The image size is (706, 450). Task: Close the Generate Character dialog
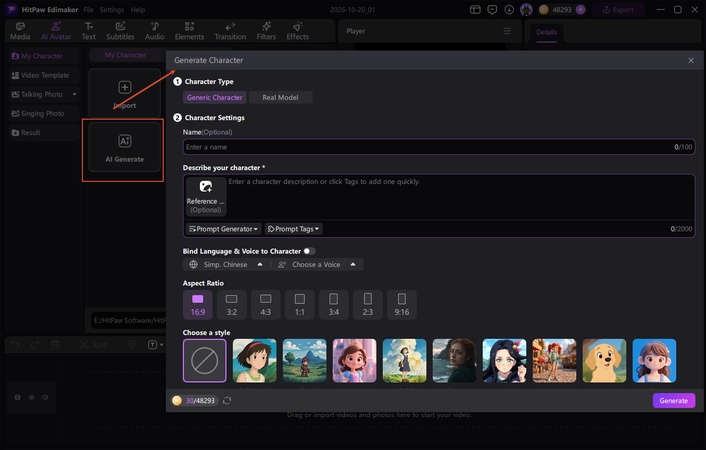click(x=691, y=60)
